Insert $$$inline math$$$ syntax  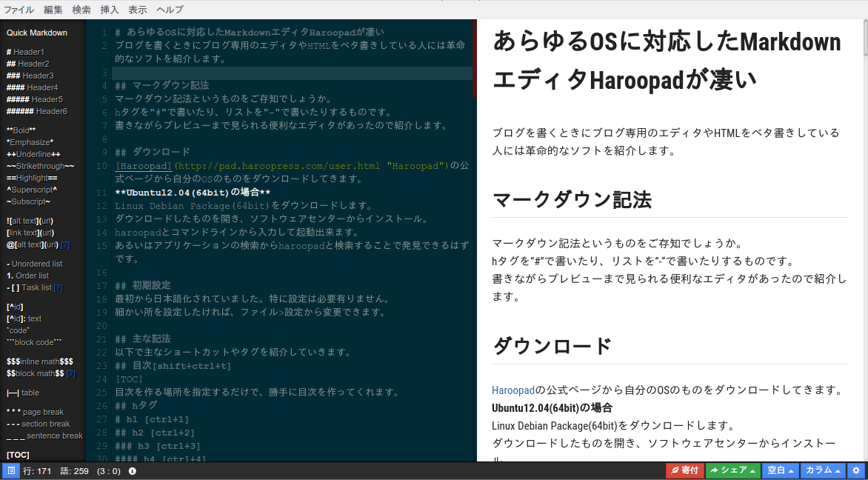[x=40, y=361]
